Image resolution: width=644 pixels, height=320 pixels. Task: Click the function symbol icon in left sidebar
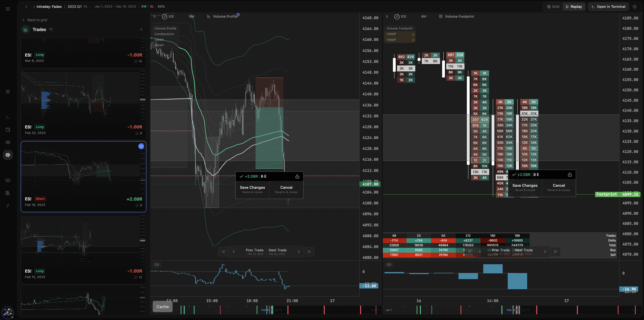click(x=8, y=206)
